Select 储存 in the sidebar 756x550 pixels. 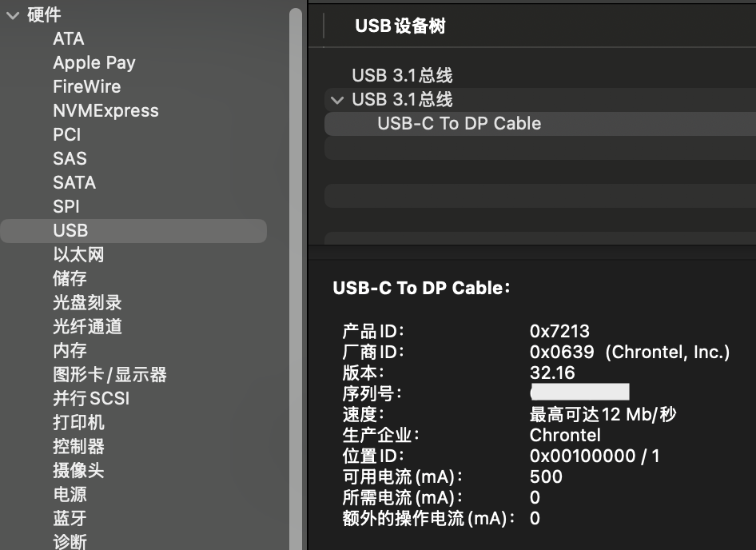[70, 278]
